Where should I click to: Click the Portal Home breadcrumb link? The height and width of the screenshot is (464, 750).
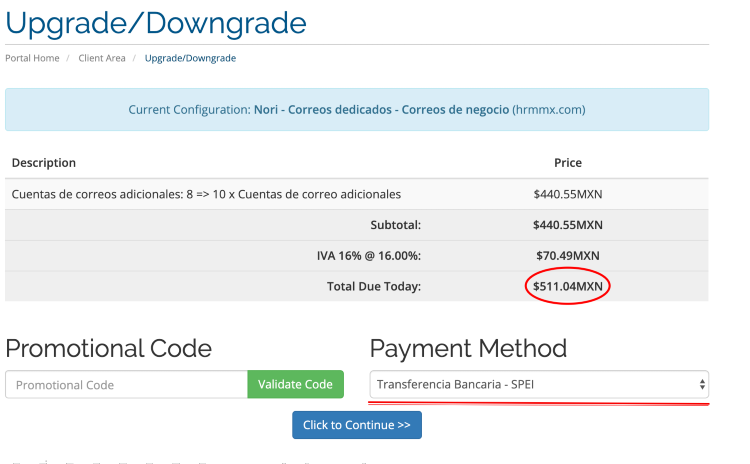coord(32,58)
